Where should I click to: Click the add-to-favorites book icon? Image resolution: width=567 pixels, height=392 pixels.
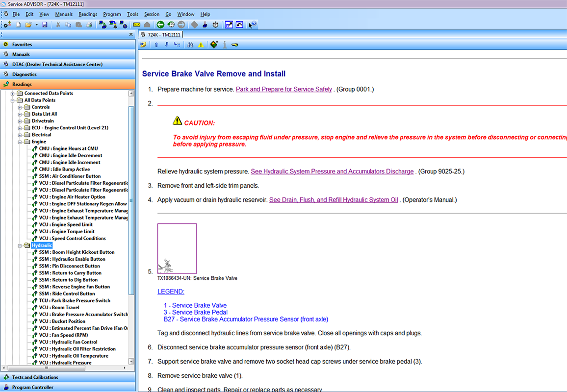tap(214, 45)
